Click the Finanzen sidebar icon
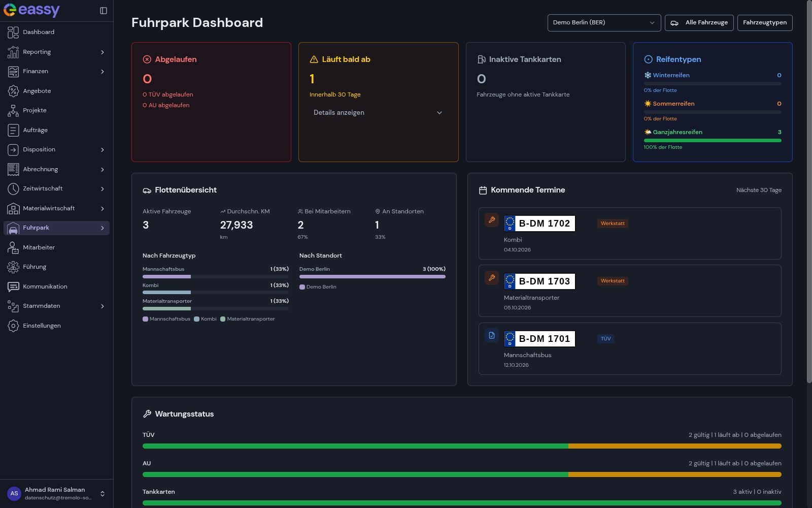 [13, 72]
